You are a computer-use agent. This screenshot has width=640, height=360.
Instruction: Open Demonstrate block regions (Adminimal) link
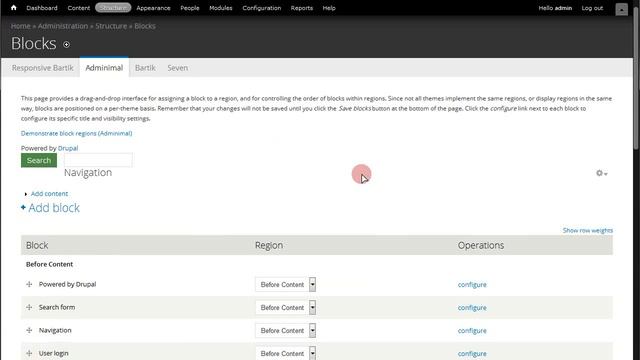click(x=76, y=133)
